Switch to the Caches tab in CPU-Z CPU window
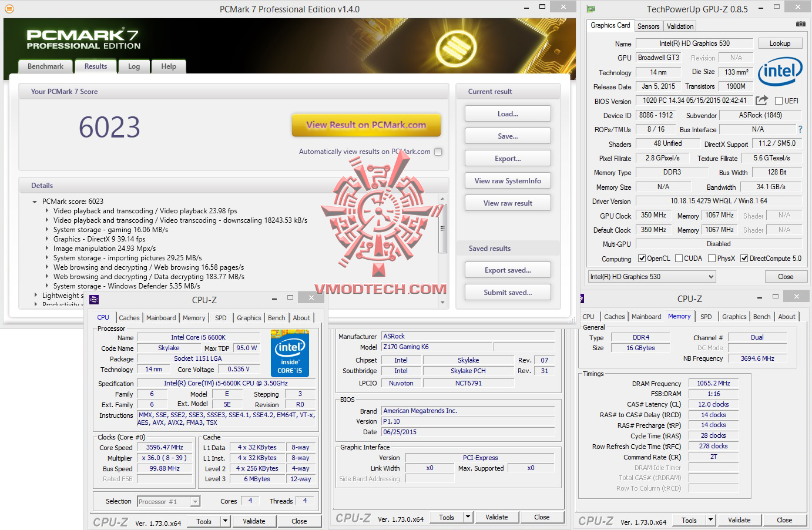The width and height of the screenshot is (812, 530). pos(129,318)
